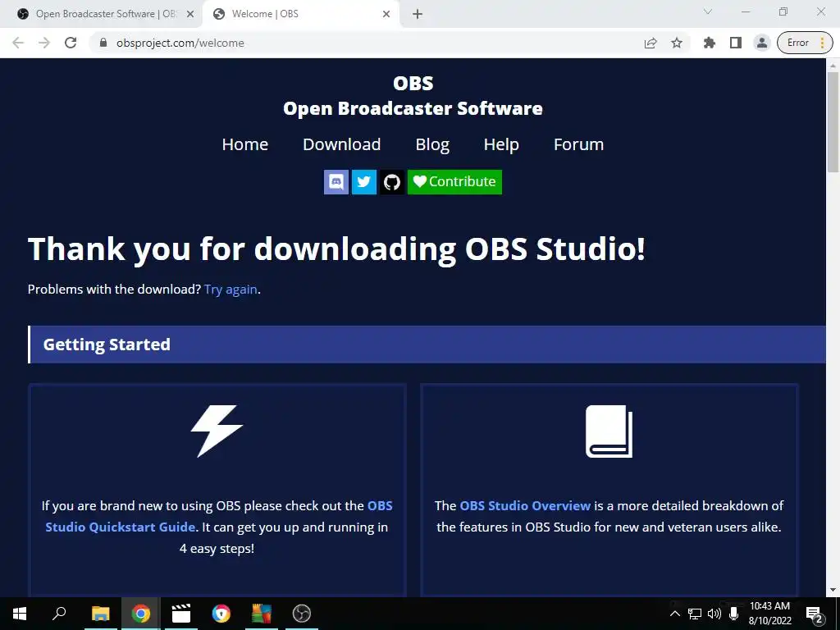
Task: Open the volume speaker tray icon
Action: pos(714,614)
